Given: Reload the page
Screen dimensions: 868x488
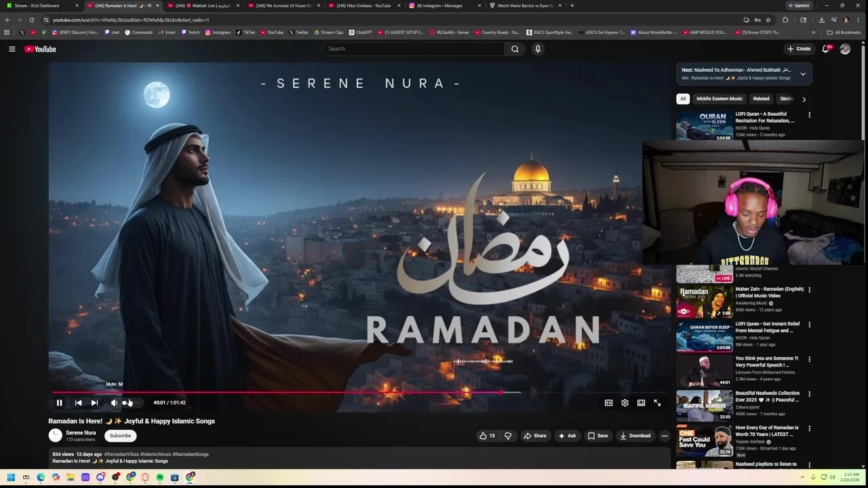Looking at the screenshot, I should 31,20.
